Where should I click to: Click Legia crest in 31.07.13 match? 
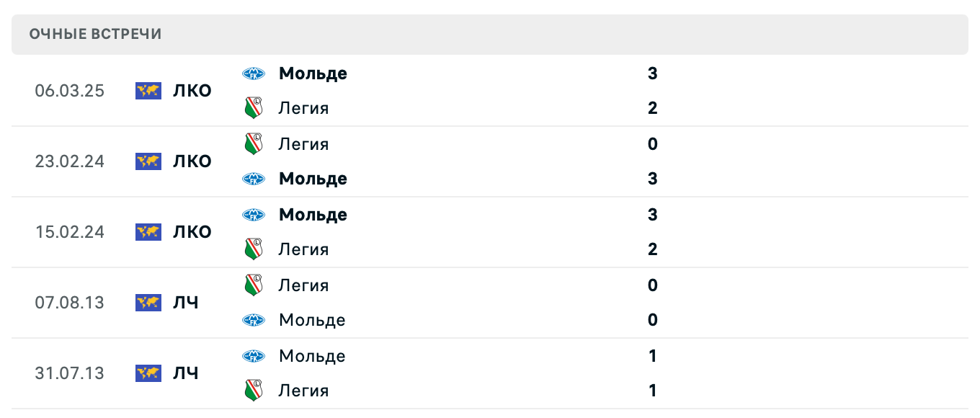[x=253, y=391]
